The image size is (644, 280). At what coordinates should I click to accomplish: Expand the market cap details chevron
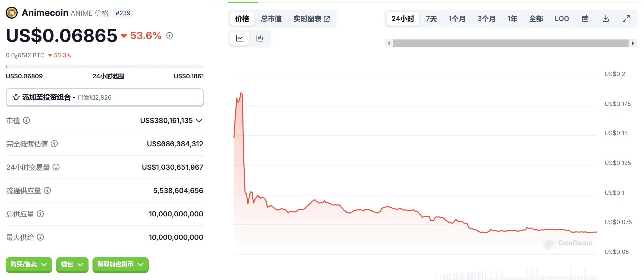tap(199, 121)
